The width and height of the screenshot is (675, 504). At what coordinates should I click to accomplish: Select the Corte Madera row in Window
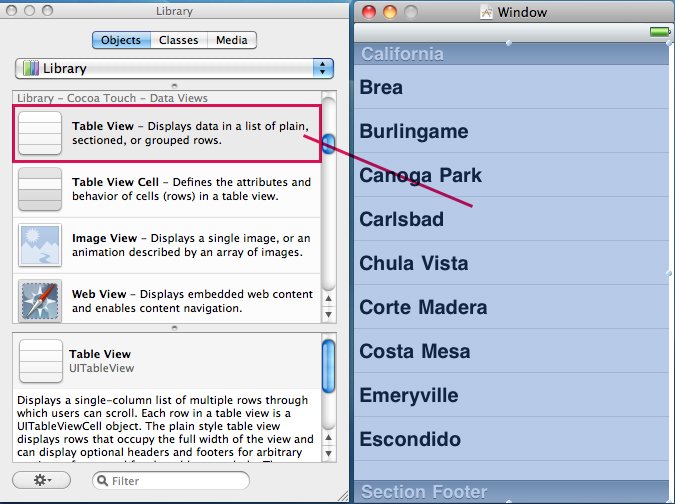click(x=511, y=306)
